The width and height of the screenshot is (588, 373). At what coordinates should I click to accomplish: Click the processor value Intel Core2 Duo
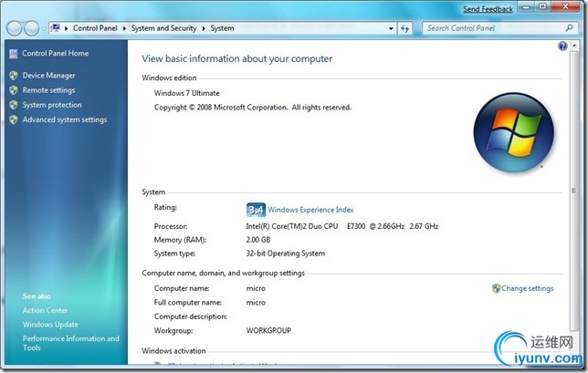tap(342, 226)
